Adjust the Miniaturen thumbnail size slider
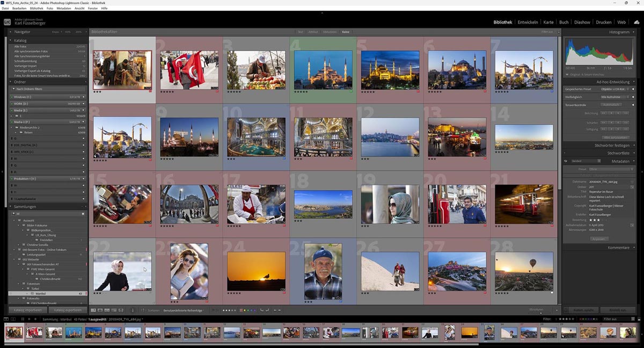Screen dimensions: 644x348 coord(540,312)
